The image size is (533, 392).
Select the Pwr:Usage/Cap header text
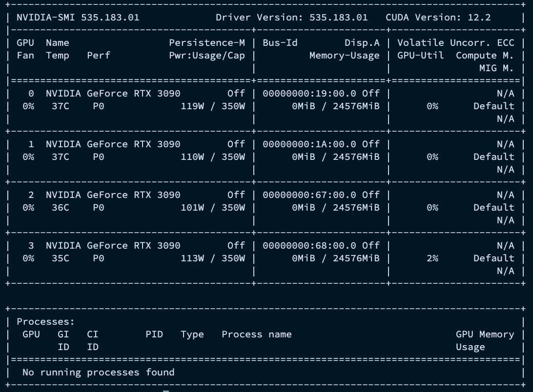(206, 56)
